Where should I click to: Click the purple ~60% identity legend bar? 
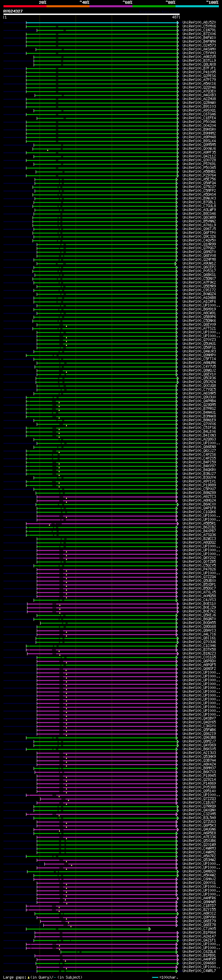tap(111, 6)
